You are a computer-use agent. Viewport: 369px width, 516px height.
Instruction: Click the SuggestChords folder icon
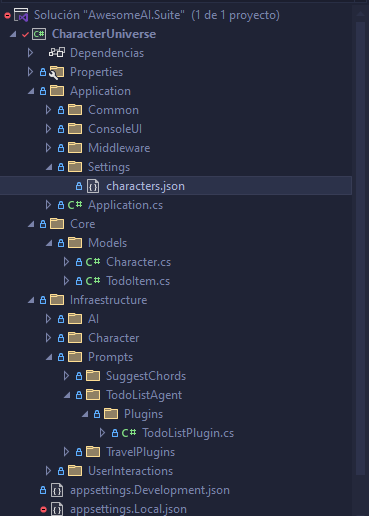[93, 376]
